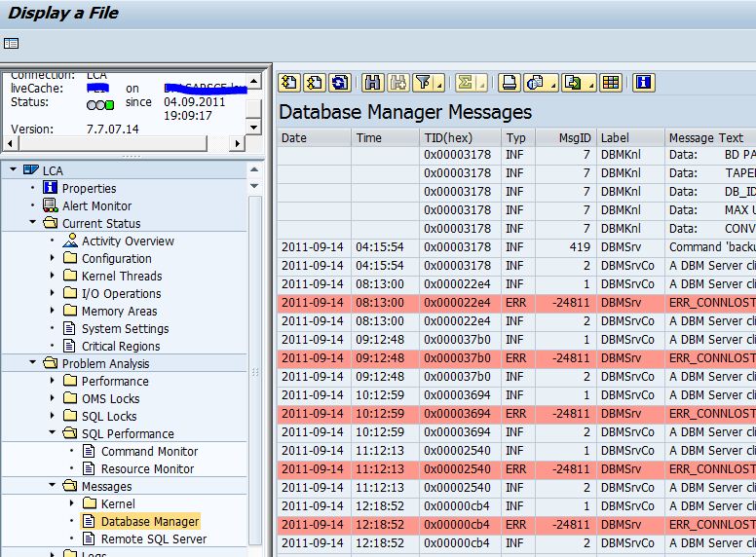
Task: Expand the SQL Locks folder
Action: [52, 416]
